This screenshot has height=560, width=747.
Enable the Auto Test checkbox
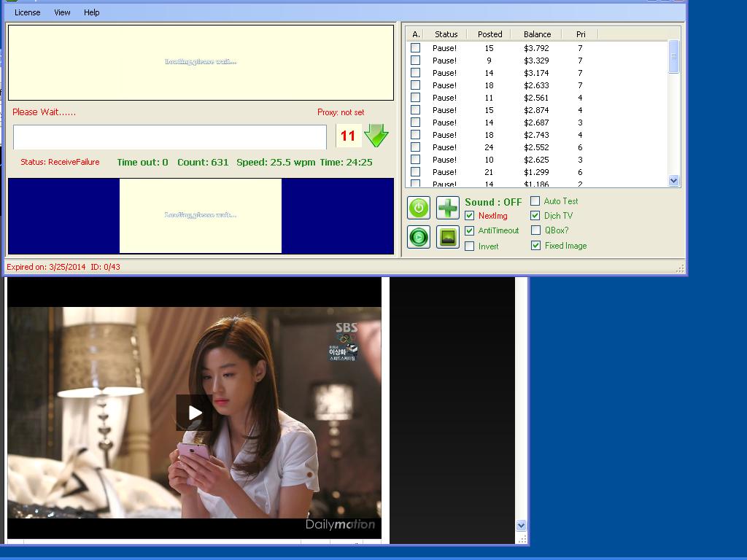coord(535,201)
